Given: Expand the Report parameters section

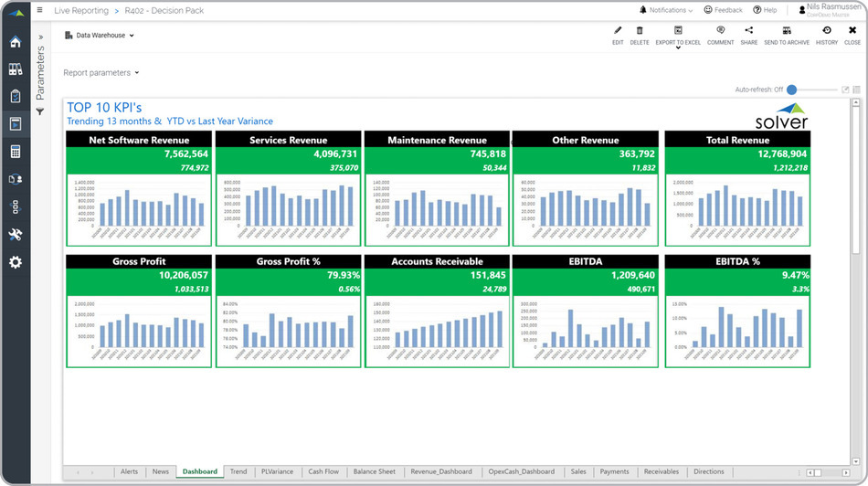Looking at the screenshot, I should 101,72.
